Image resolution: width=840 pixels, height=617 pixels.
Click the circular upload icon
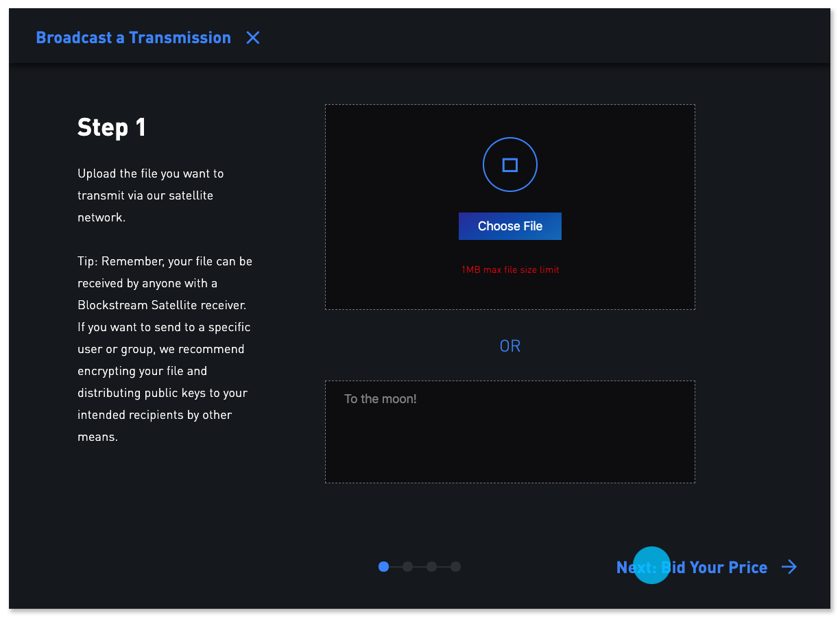point(509,165)
